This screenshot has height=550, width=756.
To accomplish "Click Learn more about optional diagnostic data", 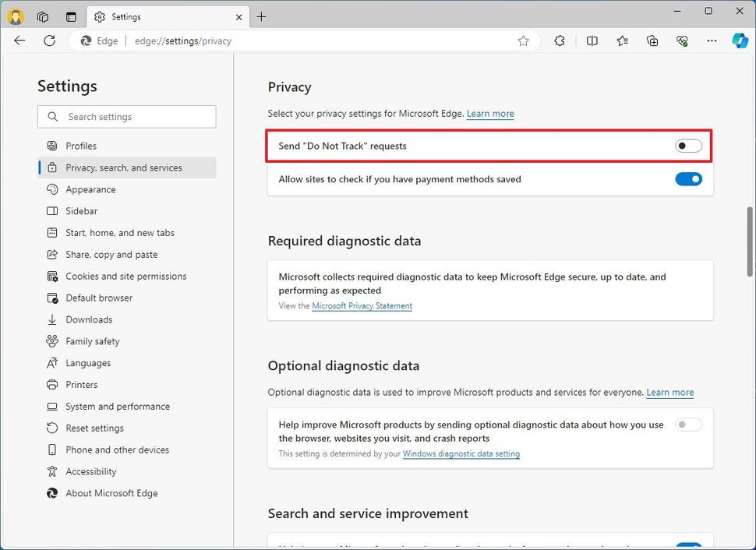I will coord(669,392).
